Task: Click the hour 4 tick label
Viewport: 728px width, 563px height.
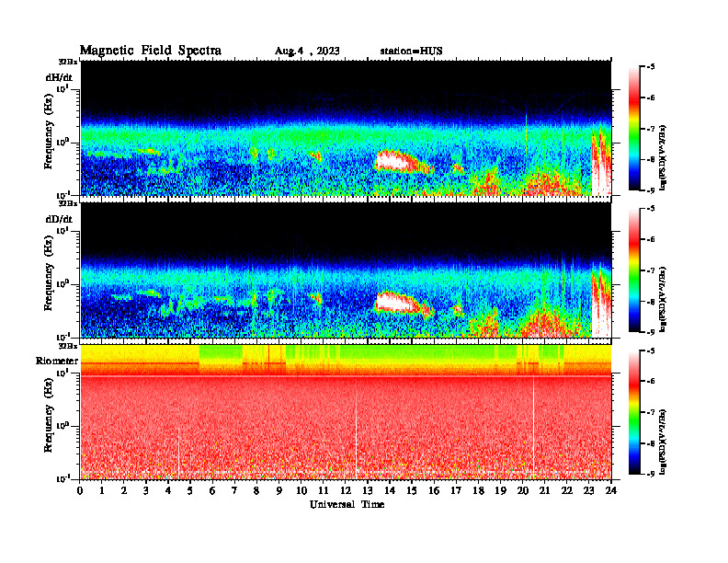Action: coord(168,490)
